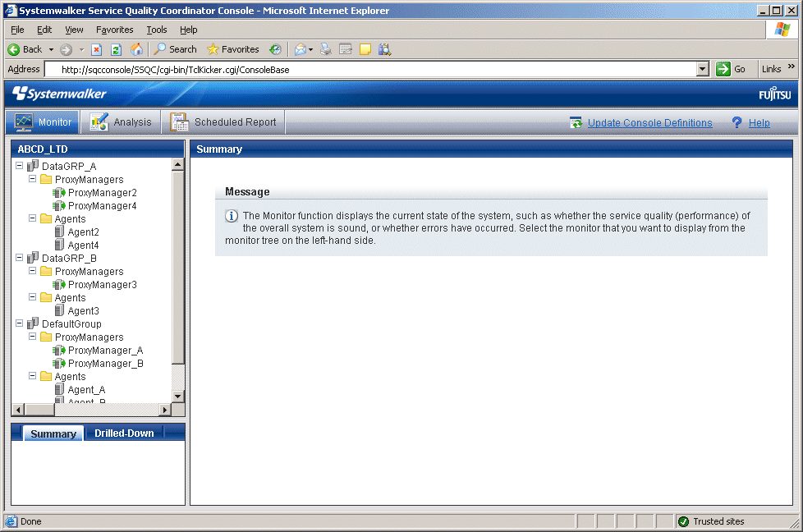Open the Help menu in menu bar
Viewport: 803px width, 532px height.
pyautogui.click(x=189, y=30)
